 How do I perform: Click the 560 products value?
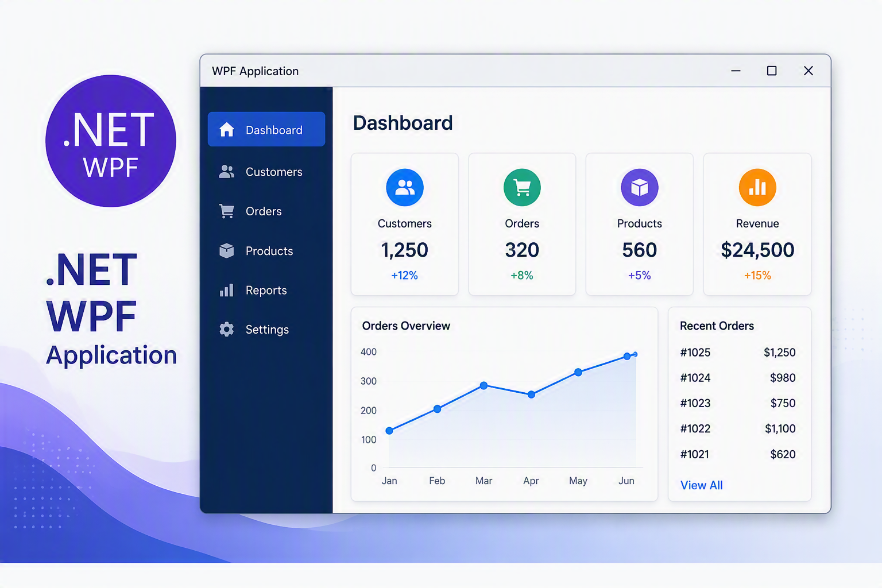[x=640, y=250]
